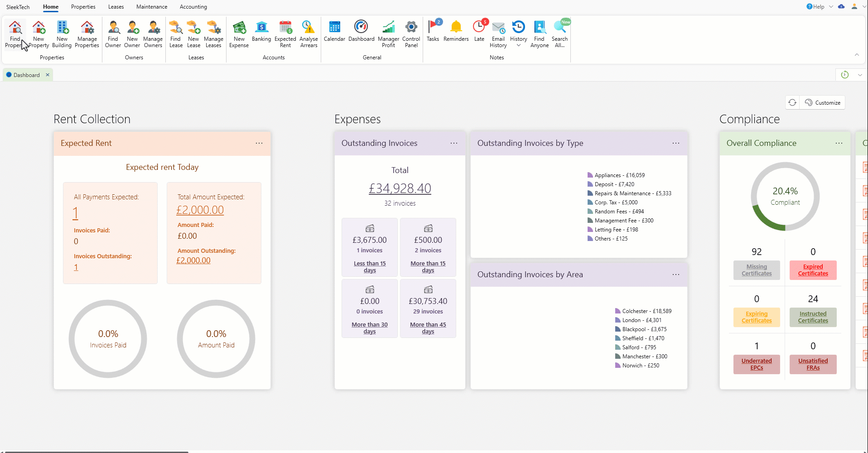The image size is (868, 453).
Task: Open Amount Outstanding £2,000.00 link
Action: 193,260
